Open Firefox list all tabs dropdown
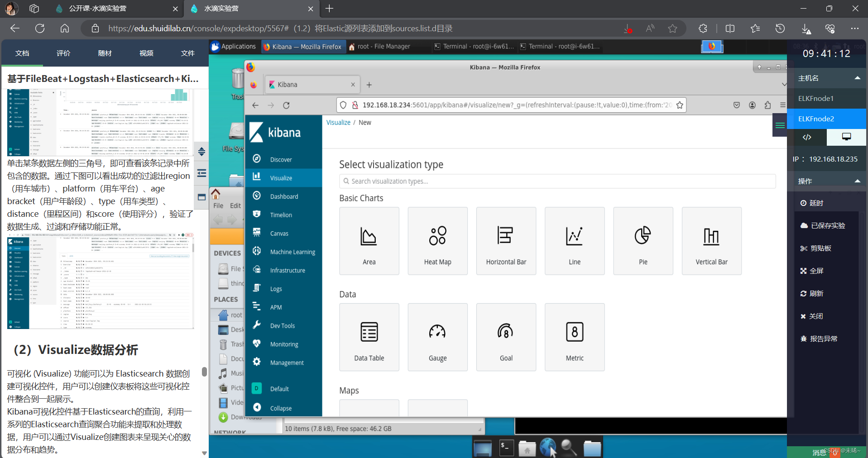Screen dimensions: 868x458 [x=784, y=85]
